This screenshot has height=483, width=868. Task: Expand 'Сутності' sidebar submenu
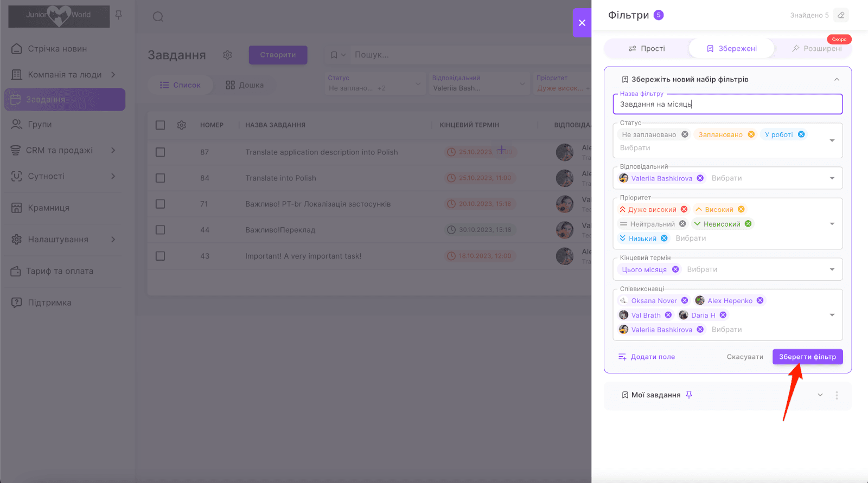[113, 176]
